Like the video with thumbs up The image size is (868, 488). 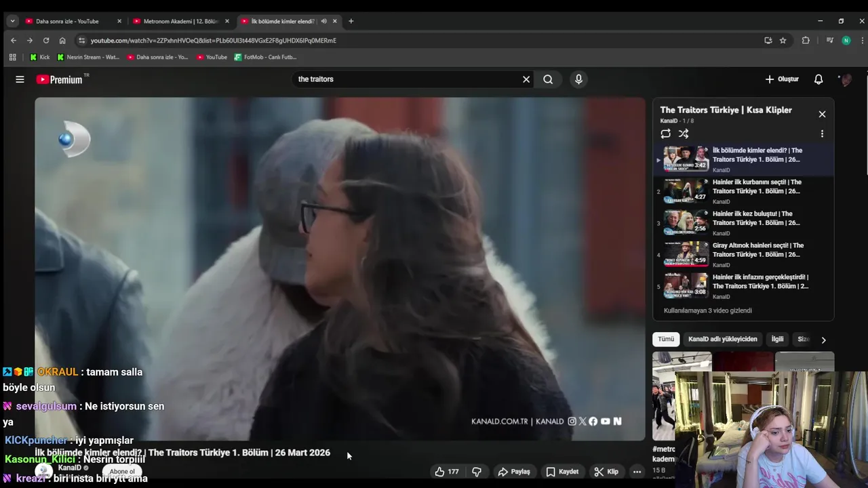pos(447,472)
